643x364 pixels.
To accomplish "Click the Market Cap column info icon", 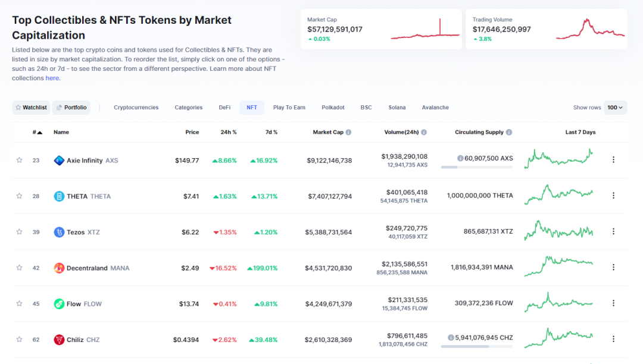I will pos(348,133).
